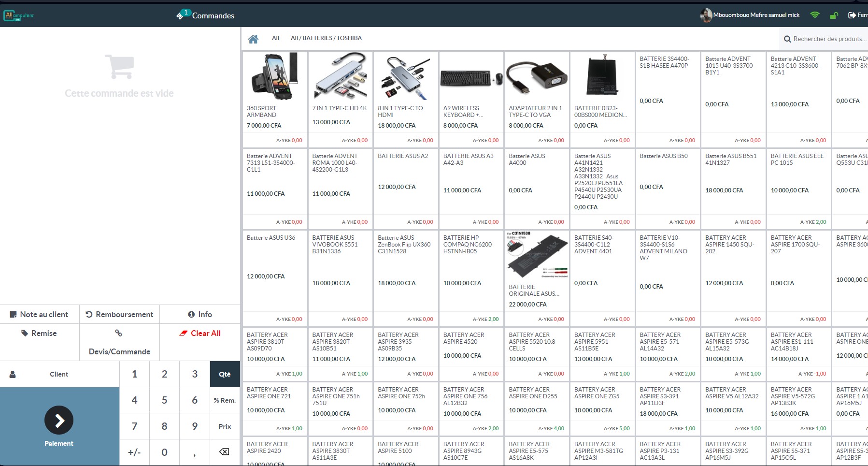The width and height of the screenshot is (868, 466).
Task: Click All / BATTERIES / TOSHIBA breadcrumb
Action: [x=326, y=38]
